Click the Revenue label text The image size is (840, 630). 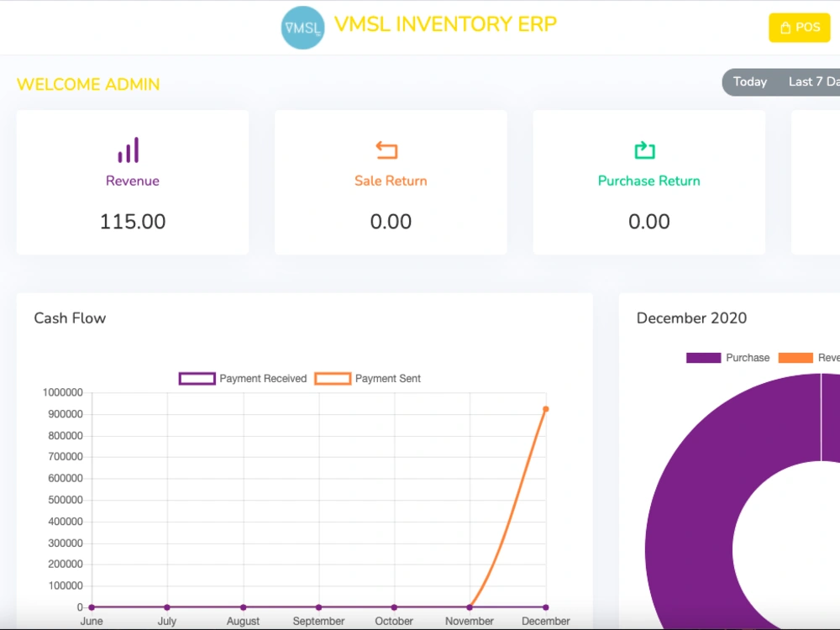pyautogui.click(x=133, y=181)
